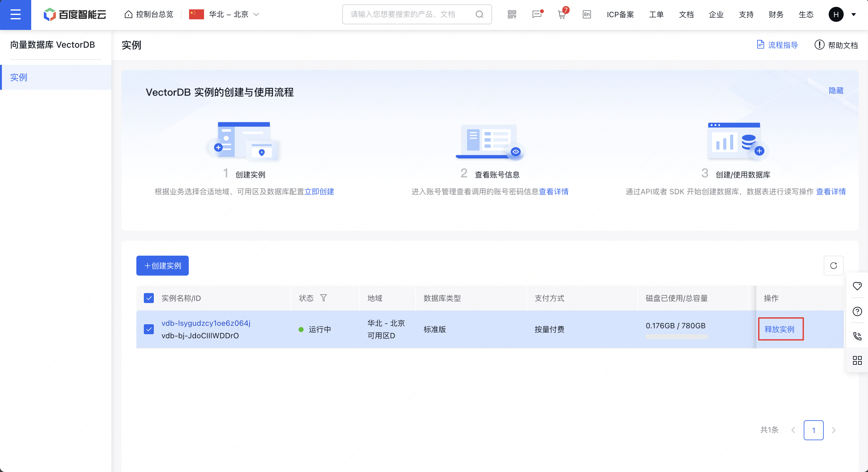
Task: Open 生态 in the top navigation
Action: pos(806,14)
